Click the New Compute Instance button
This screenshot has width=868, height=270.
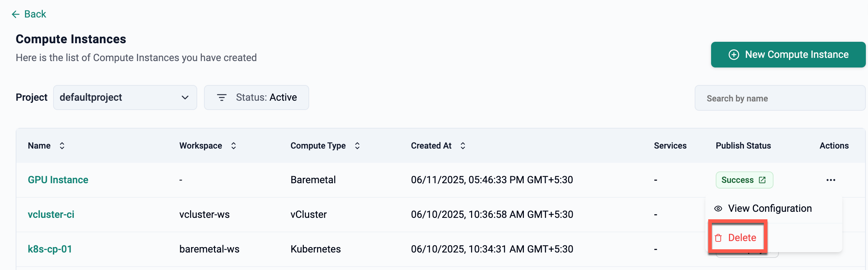[x=788, y=55]
